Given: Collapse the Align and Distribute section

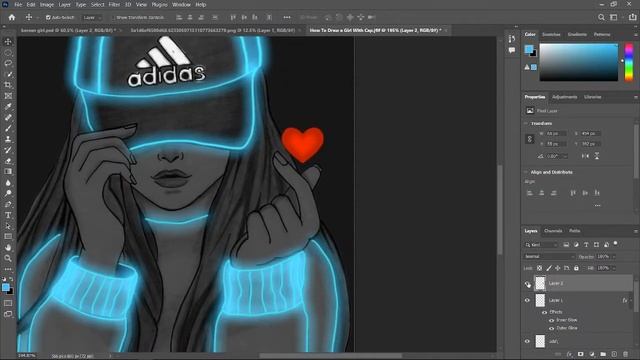Looking at the screenshot, I should (526, 172).
